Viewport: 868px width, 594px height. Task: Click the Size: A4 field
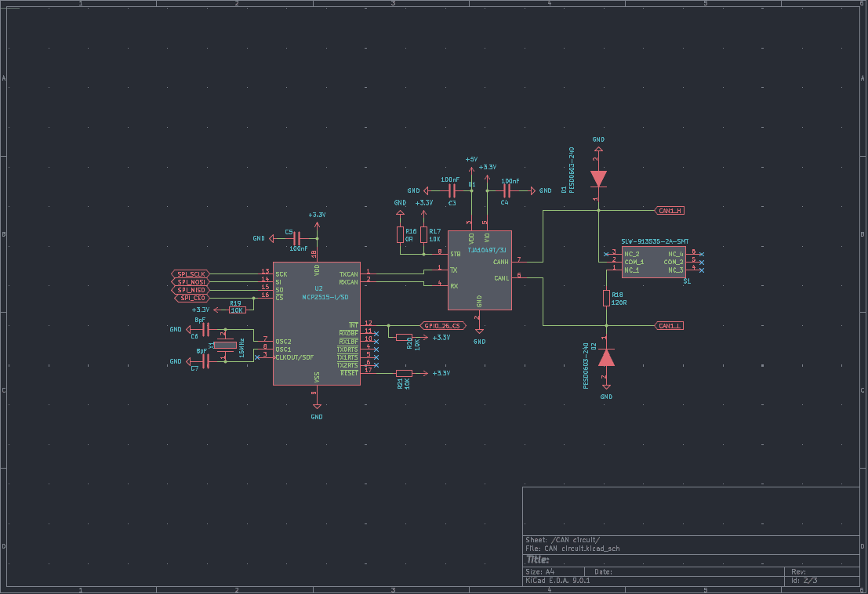[539, 572]
